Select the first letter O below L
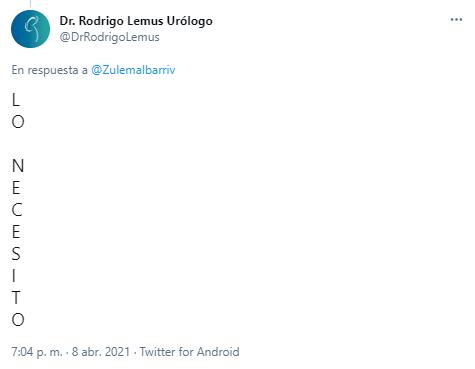 click(18, 122)
